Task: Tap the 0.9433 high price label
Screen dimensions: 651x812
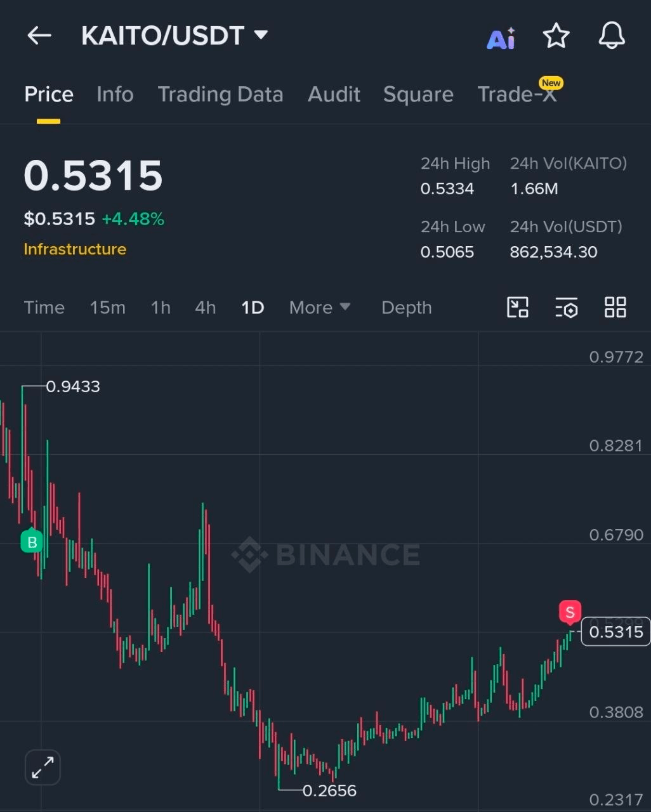Action: click(x=73, y=386)
